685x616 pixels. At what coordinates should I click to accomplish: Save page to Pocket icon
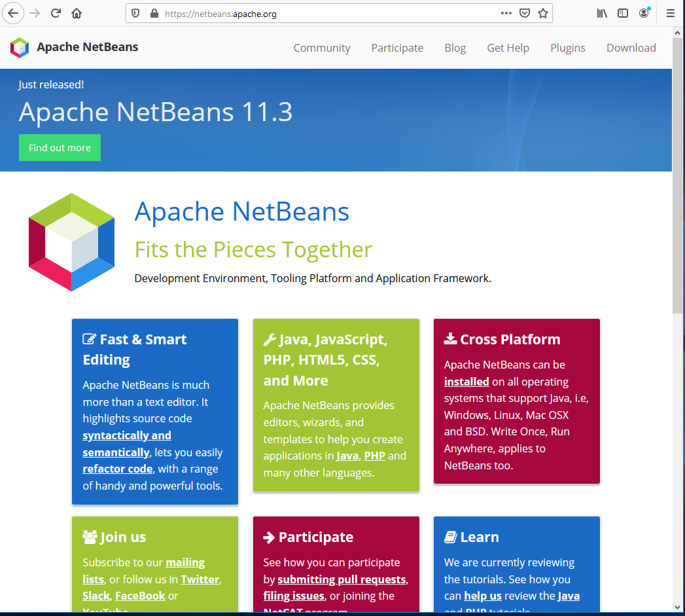pyautogui.click(x=525, y=13)
